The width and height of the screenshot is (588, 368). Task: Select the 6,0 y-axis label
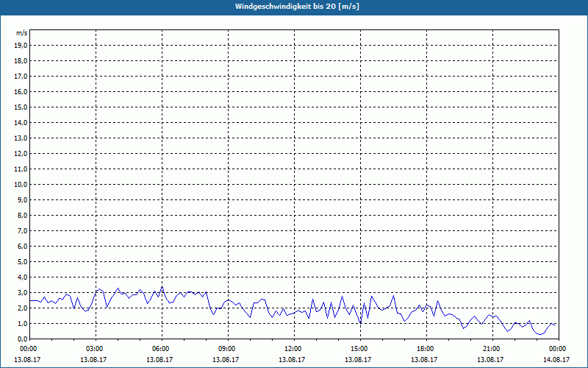(x=23, y=247)
